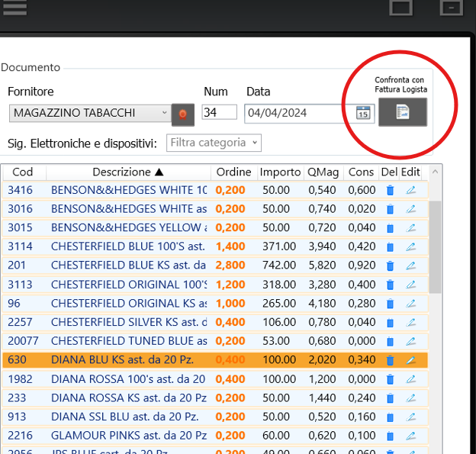The height and width of the screenshot is (454, 476).
Task: Edit row 2216 Glamour Pinks
Action: pyautogui.click(x=410, y=436)
